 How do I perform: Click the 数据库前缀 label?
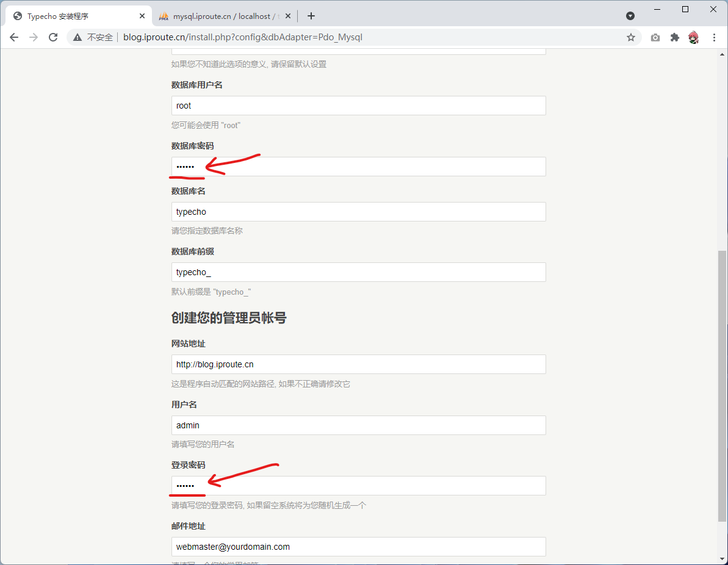193,251
